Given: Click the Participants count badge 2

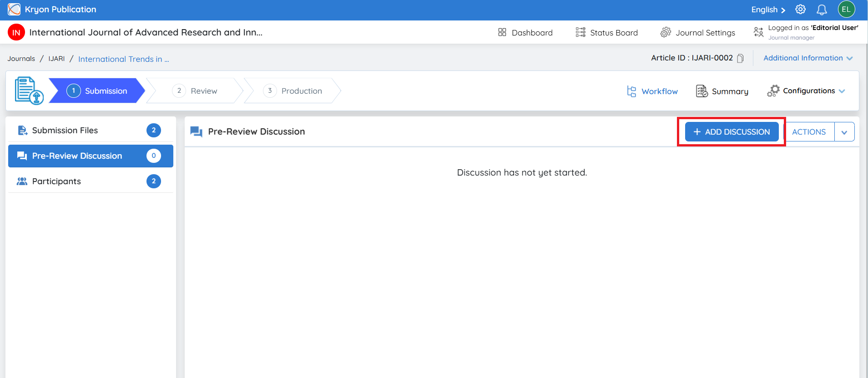Looking at the screenshot, I should tap(154, 181).
